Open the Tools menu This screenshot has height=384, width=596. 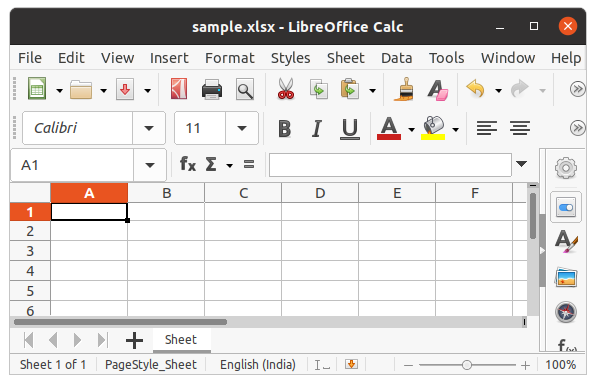tap(447, 58)
